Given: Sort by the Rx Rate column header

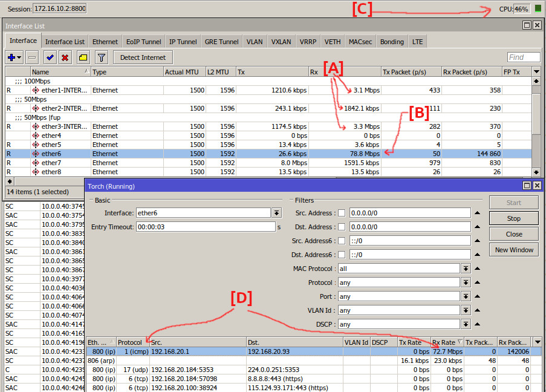Looking at the screenshot, I should pyautogui.click(x=447, y=342).
